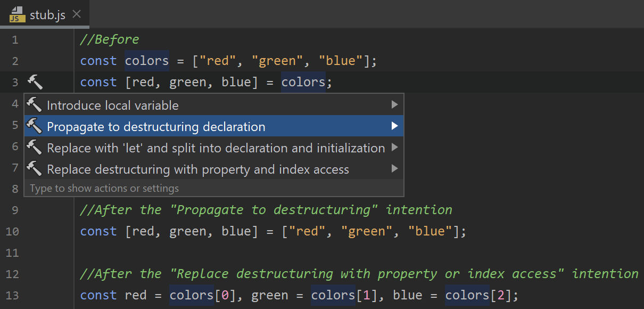This screenshot has width=644, height=309.
Task: Click the highlighted colors variable on line 2
Action: 147,61
